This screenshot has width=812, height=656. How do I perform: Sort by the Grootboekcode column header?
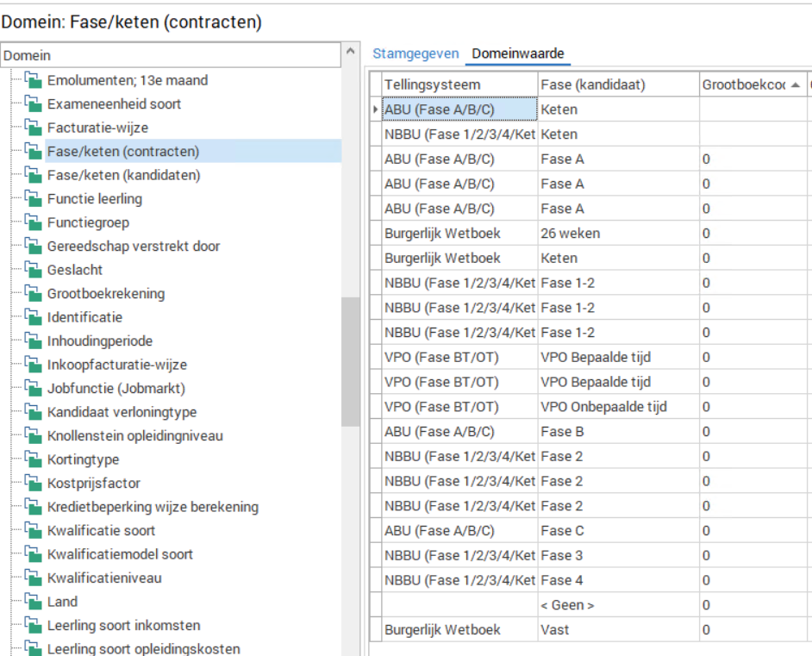point(746,84)
